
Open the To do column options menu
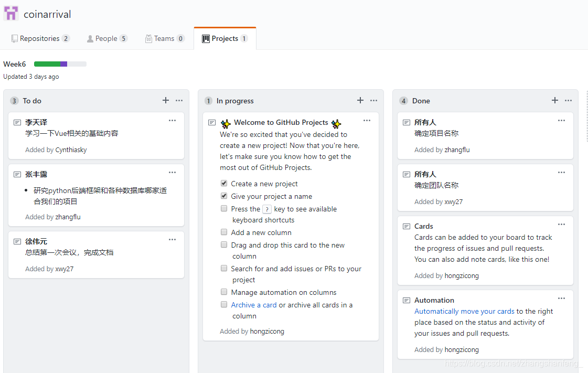[x=179, y=101]
